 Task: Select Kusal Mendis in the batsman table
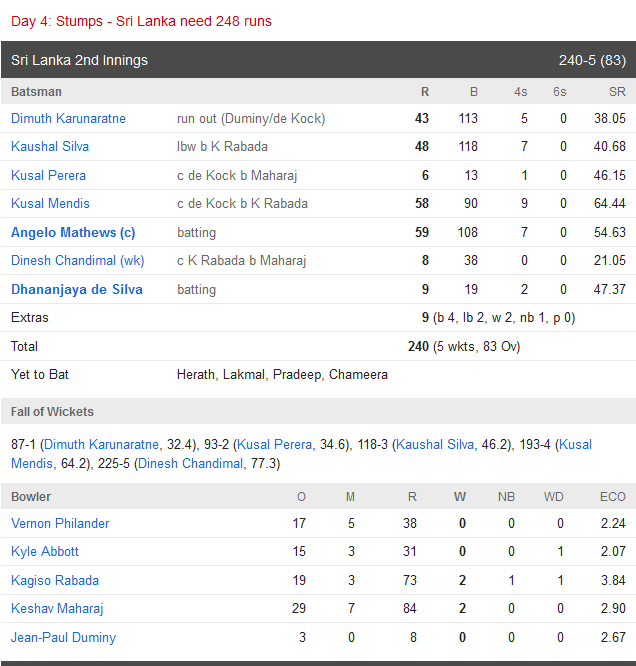pyautogui.click(x=50, y=204)
